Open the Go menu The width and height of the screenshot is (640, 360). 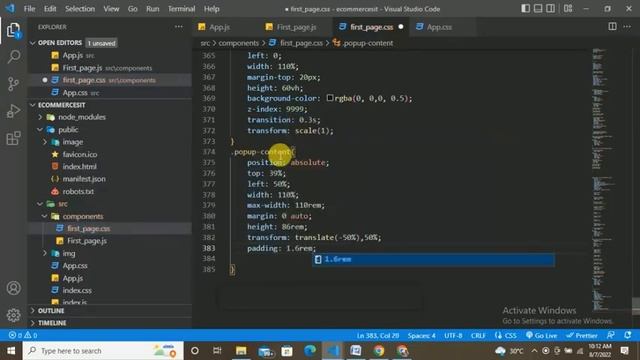click(x=133, y=9)
